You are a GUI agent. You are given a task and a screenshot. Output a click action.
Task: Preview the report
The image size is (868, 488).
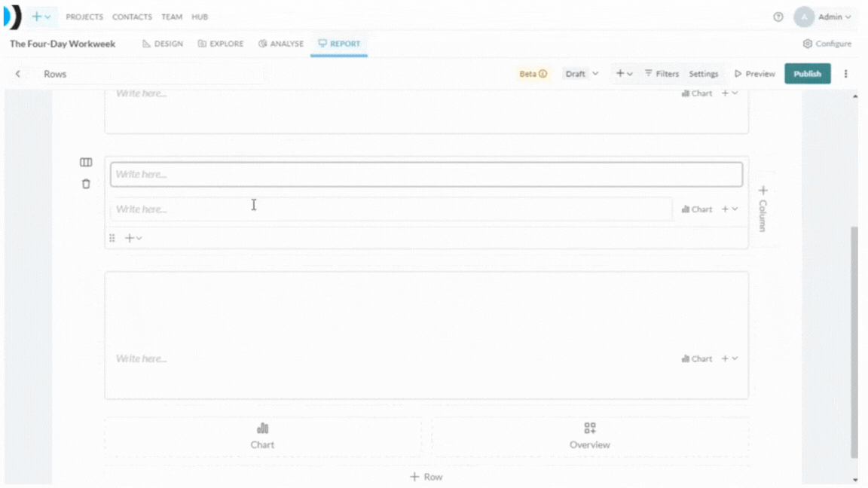point(754,74)
